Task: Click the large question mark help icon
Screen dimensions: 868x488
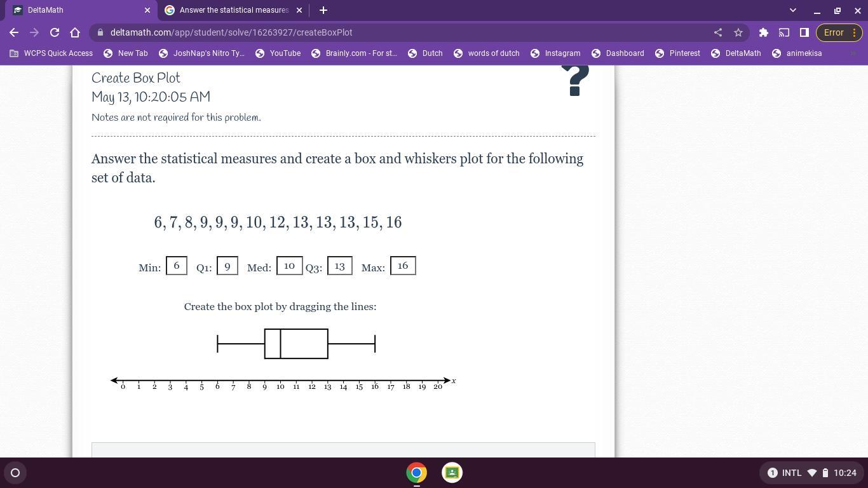Action: pyautogui.click(x=576, y=81)
